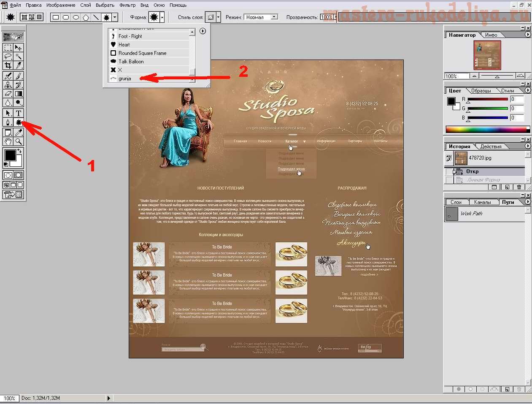532x404 pixels.
Task: Switch to Full Screen mode
Action: point(20,185)
